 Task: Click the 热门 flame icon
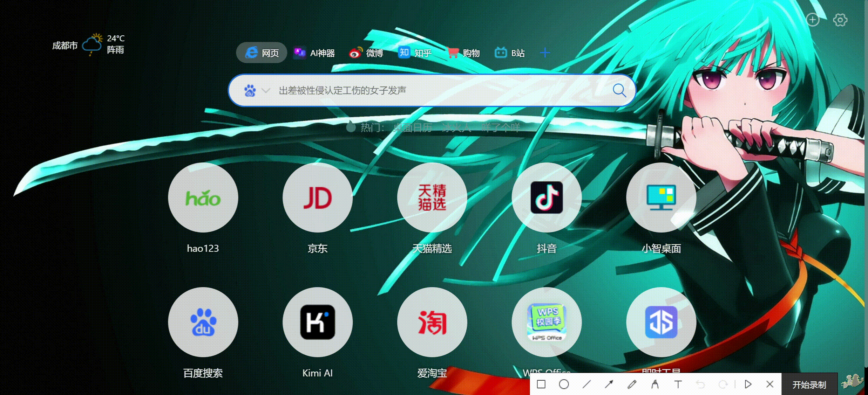[351, 126]
